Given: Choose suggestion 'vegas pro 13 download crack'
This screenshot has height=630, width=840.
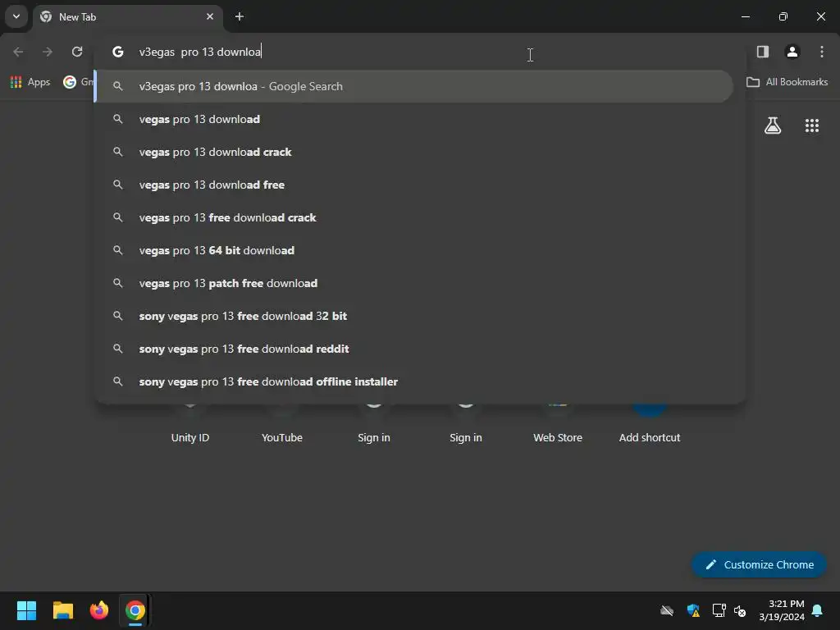Looking at the screenshot, I should 413,152.
